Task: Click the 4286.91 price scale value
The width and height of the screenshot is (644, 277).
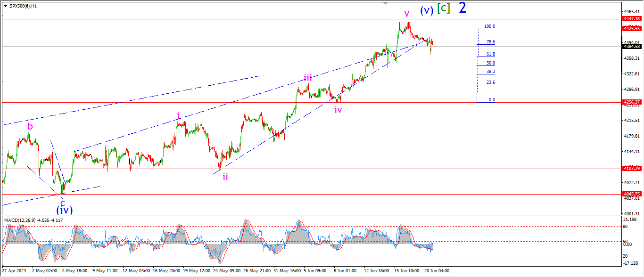Action: [631, 89]
